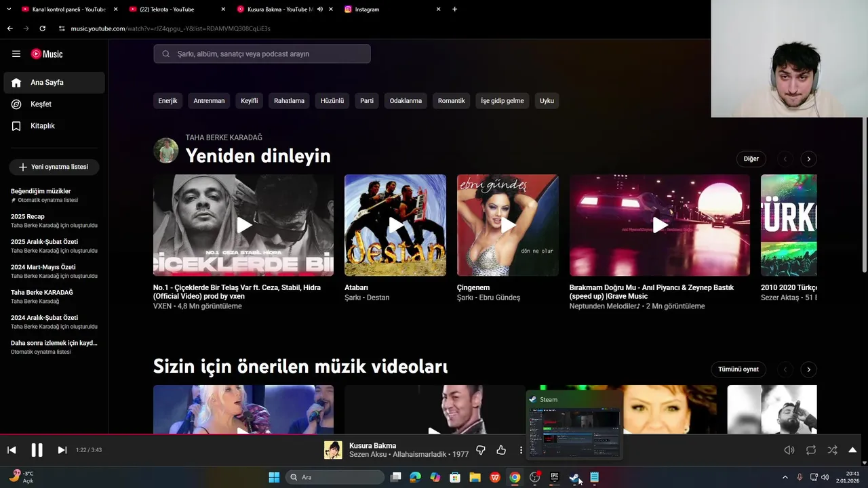868x488 pixels.
Task: Play the Atabarı Destan album thumbnail
Action: (x=395, y=225)
